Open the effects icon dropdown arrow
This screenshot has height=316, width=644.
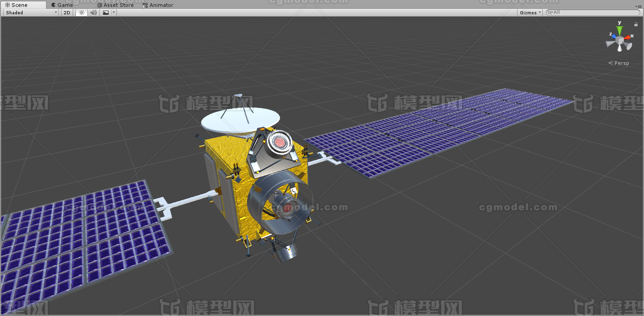coord(113,12)
